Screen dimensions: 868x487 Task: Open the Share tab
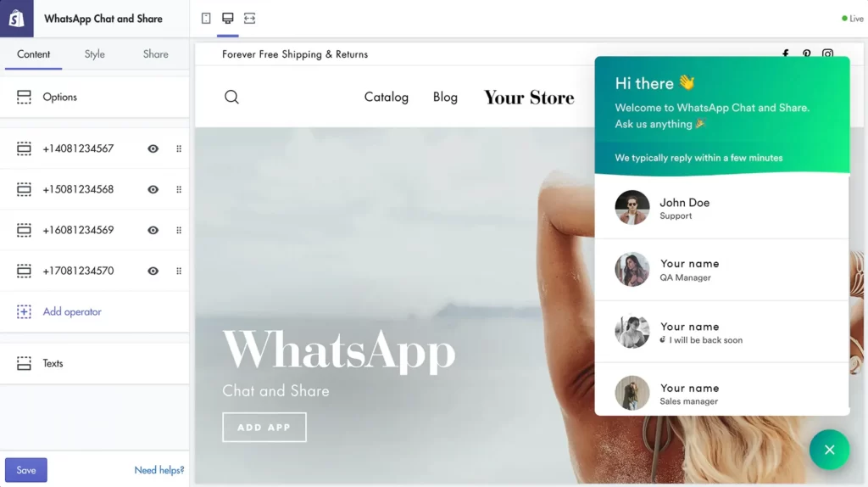click(156, 54)
